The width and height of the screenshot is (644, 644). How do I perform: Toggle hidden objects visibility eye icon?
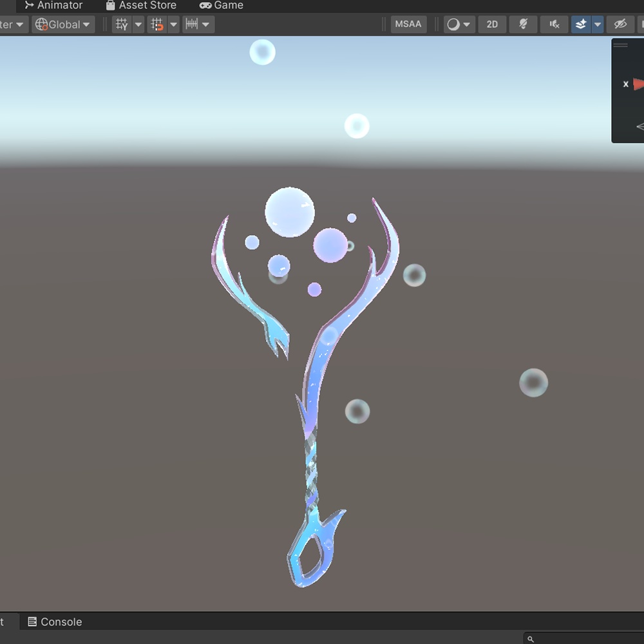tap(620, 24)
